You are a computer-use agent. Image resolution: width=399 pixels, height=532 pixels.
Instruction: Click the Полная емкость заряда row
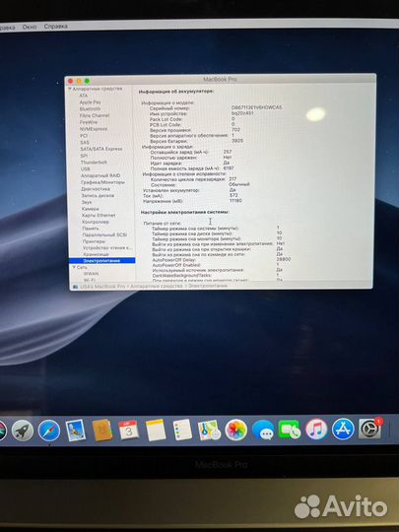coord(192,168)
